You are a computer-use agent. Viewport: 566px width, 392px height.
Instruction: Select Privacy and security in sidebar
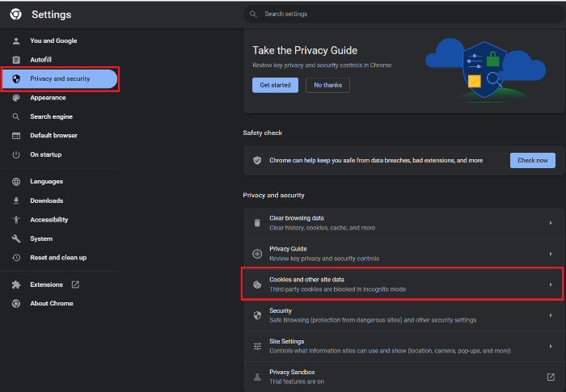[x=60, y=78]
